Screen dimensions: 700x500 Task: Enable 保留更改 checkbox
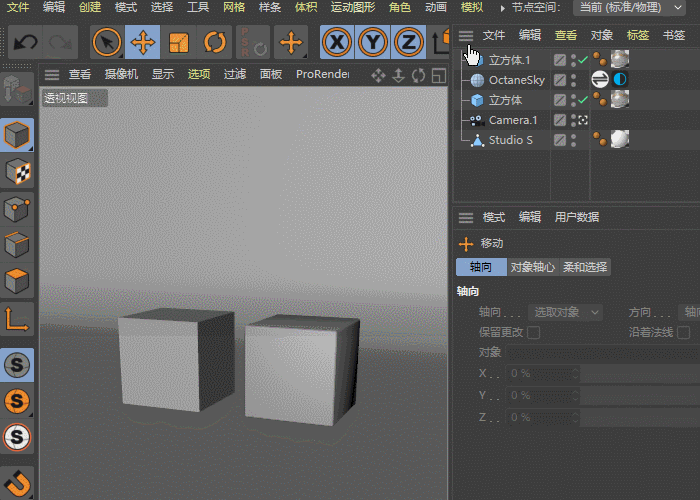pyautogui.click(x=533, y=333)
